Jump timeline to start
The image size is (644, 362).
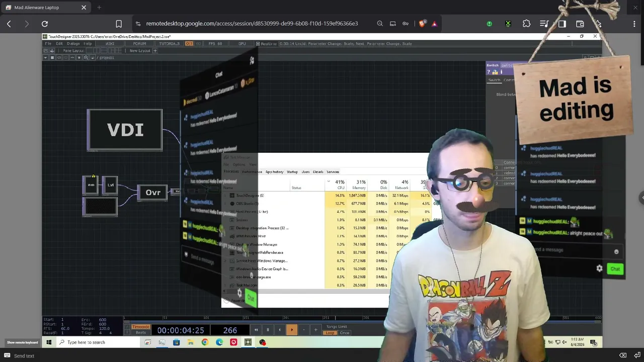coord(256,330)
